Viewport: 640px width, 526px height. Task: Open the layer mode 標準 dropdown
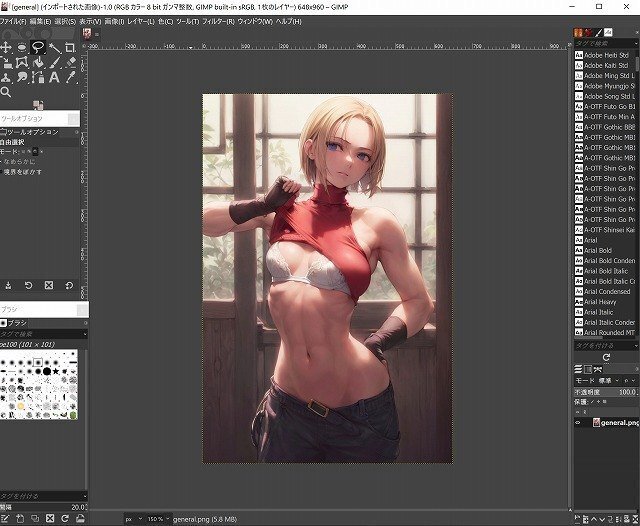(x=609, y=380)
